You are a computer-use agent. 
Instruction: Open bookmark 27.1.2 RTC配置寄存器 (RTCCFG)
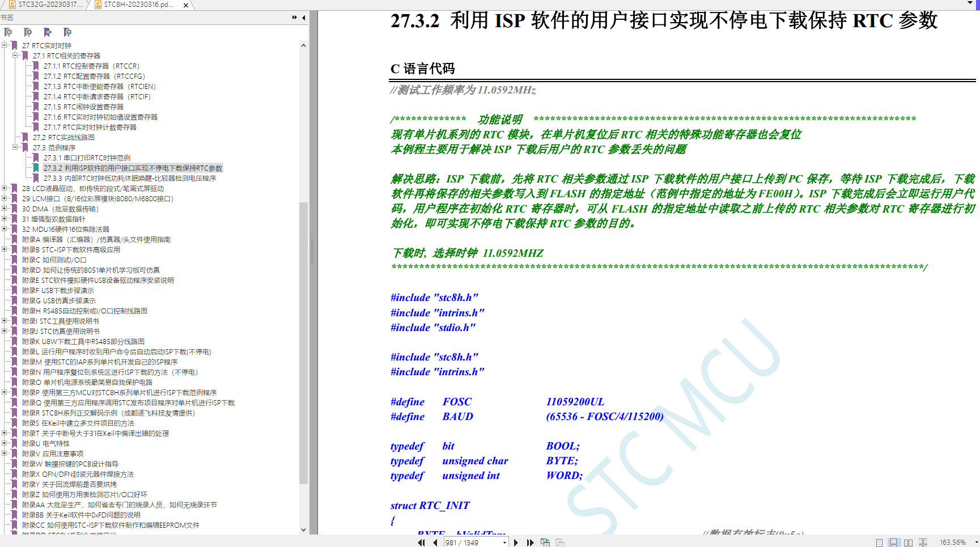(x=94, y=76)
